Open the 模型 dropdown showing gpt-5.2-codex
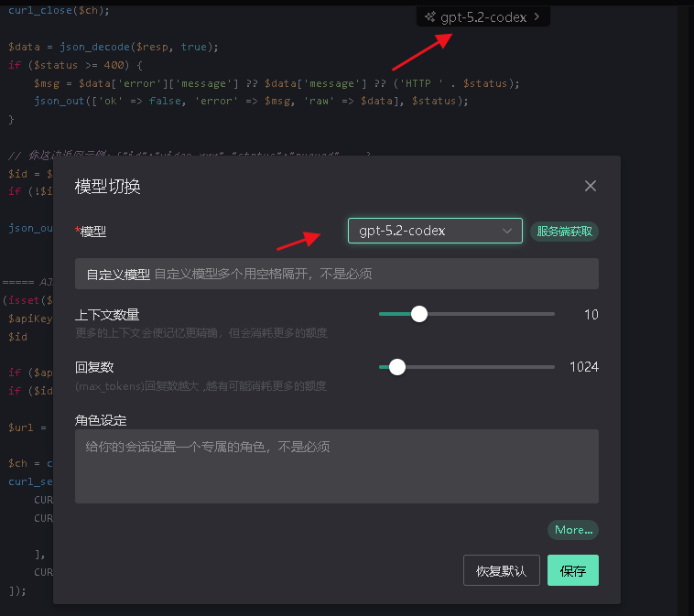The image size is (694, 616). point(426,231)
